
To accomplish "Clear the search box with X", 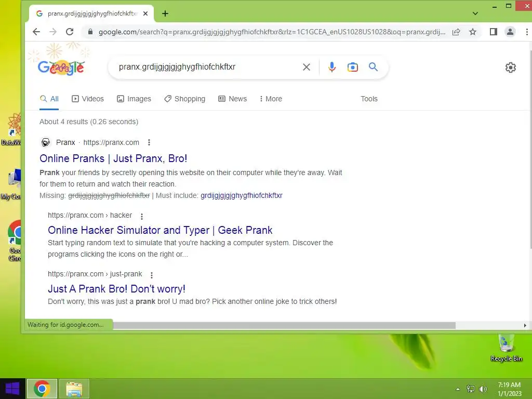I will coord(307,67).
